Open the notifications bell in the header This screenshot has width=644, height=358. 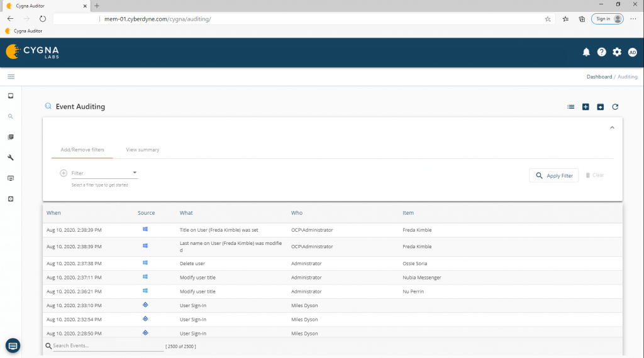(586, 52)
